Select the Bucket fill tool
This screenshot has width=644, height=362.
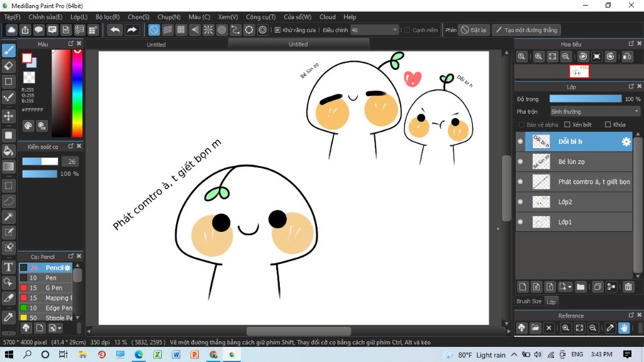tap(9, 151)
